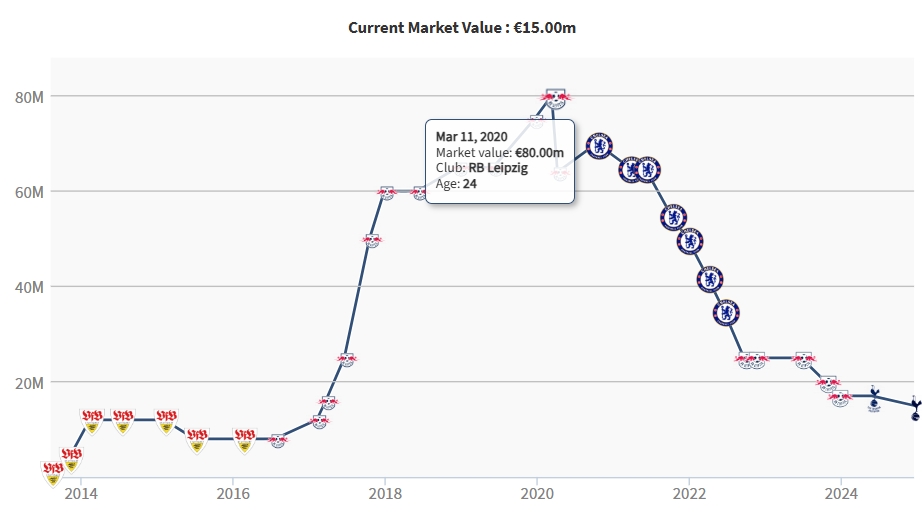The height and width of the screenshot is (518, 922).
Task: Select the first Tottenham crest in mid-2024
Action: [x=873, y=397]
